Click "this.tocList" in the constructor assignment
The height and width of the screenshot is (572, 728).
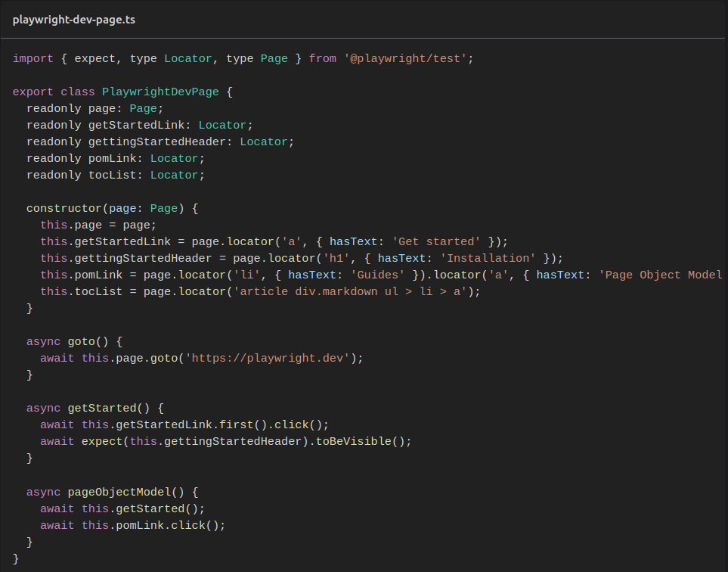coord(81,292)
